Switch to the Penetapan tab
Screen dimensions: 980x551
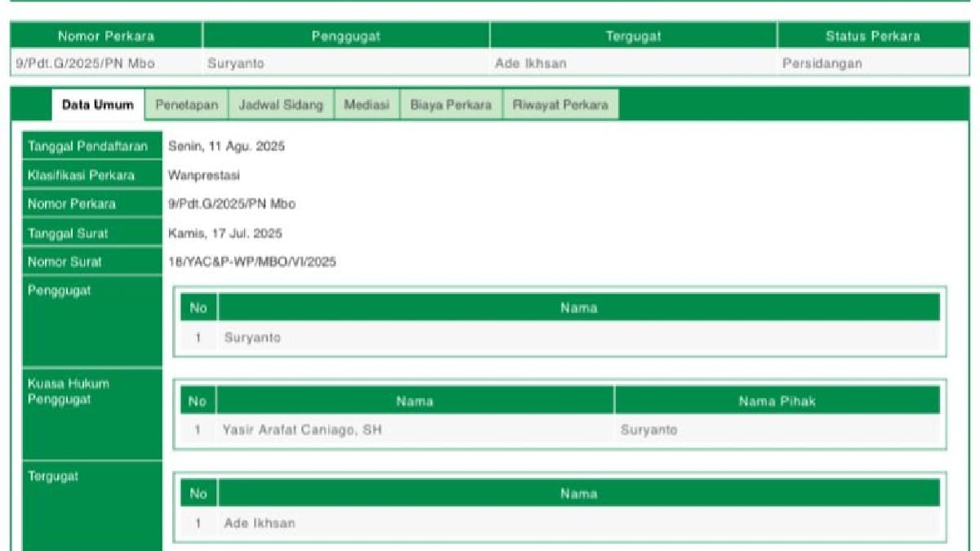point(186,105)
